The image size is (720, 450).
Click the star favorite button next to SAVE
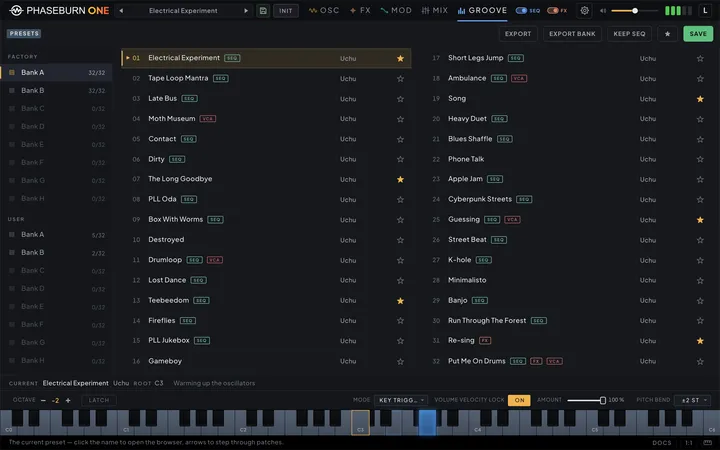pyautogui.click(x=668, y=34)
